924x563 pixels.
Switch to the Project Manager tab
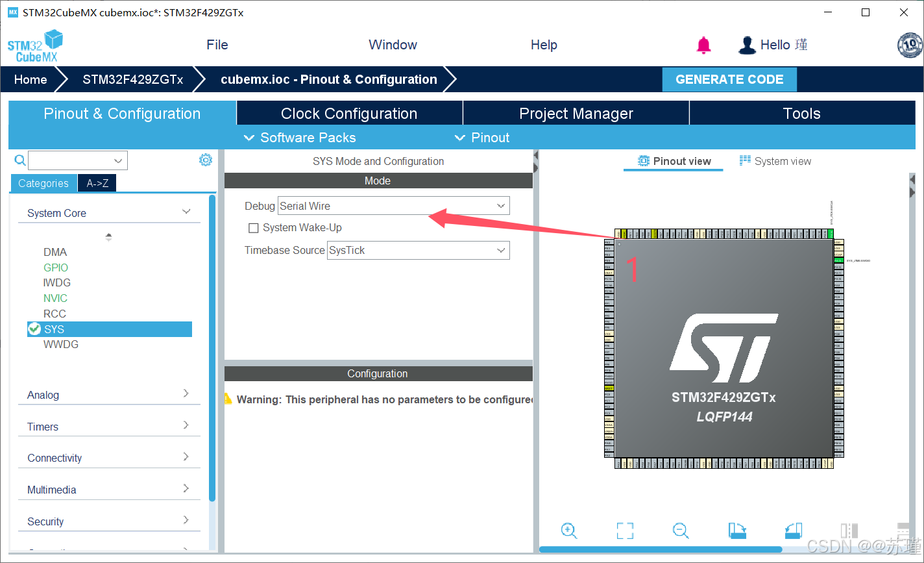576,113
